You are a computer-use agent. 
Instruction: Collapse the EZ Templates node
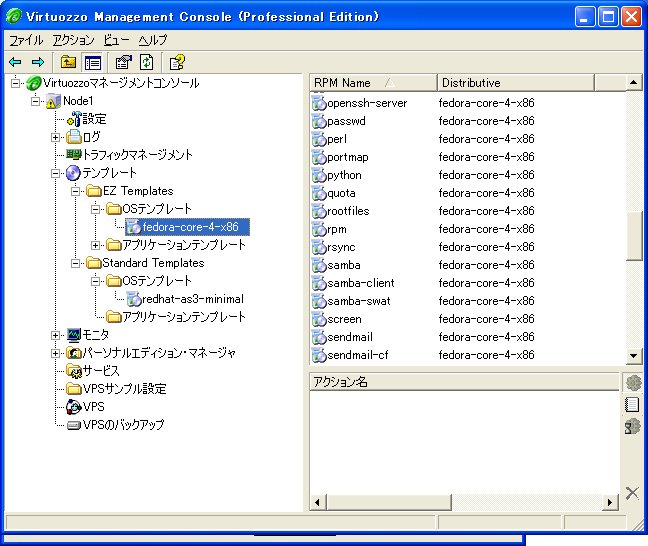[x=76, y=191]
